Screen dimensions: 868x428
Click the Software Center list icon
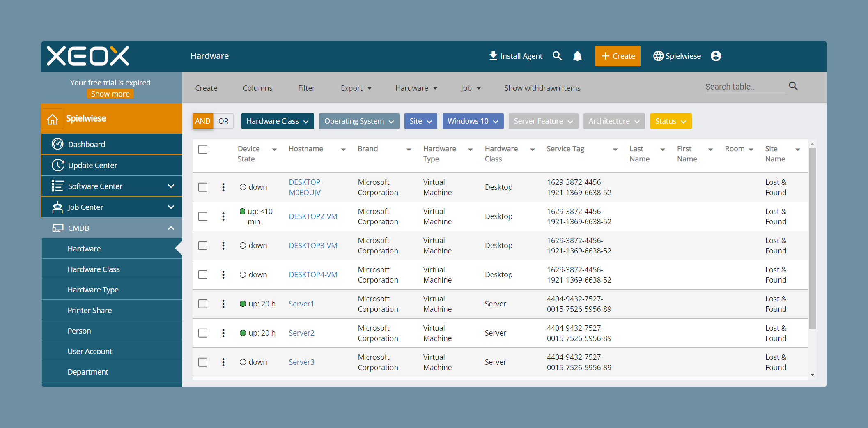tap(57, 186)
